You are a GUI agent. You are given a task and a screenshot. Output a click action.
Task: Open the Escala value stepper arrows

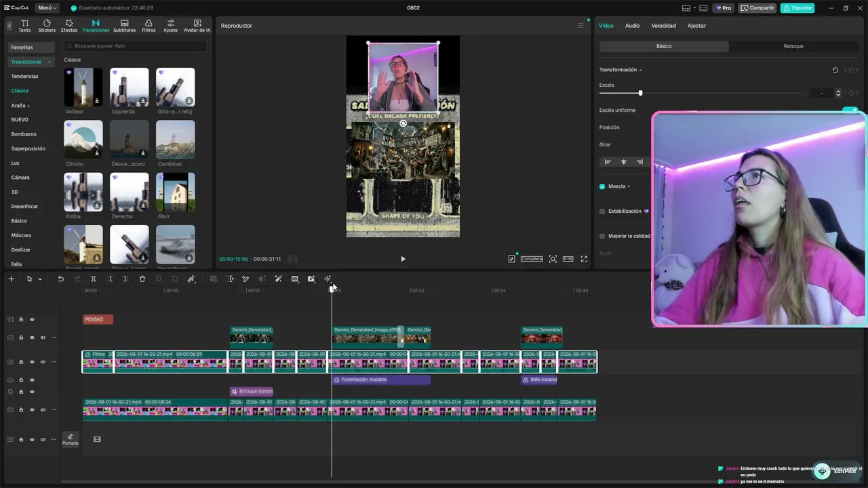838,93
